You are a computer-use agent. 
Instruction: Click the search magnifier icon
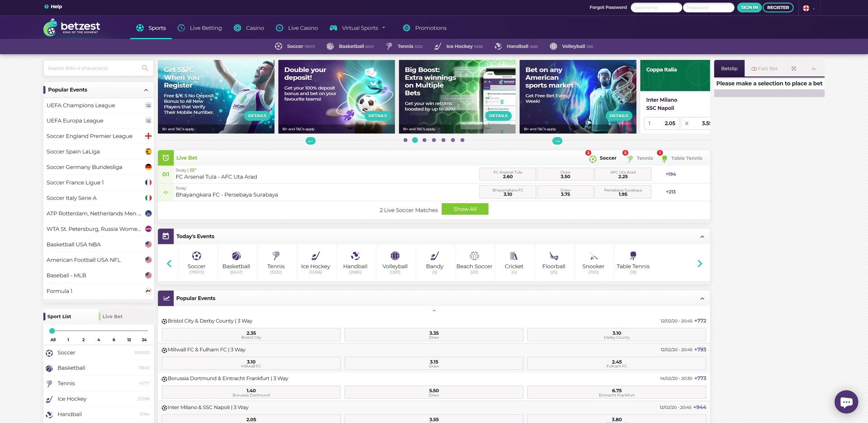145,68
